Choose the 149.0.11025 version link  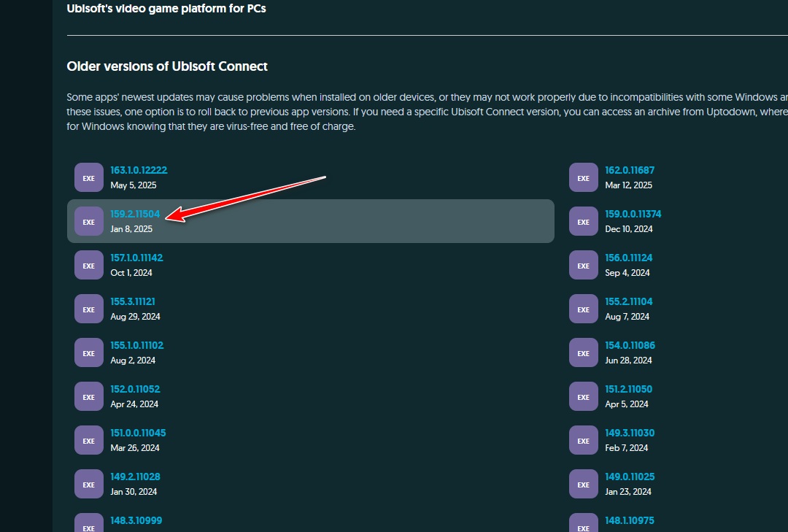click(x=630, y=477)
